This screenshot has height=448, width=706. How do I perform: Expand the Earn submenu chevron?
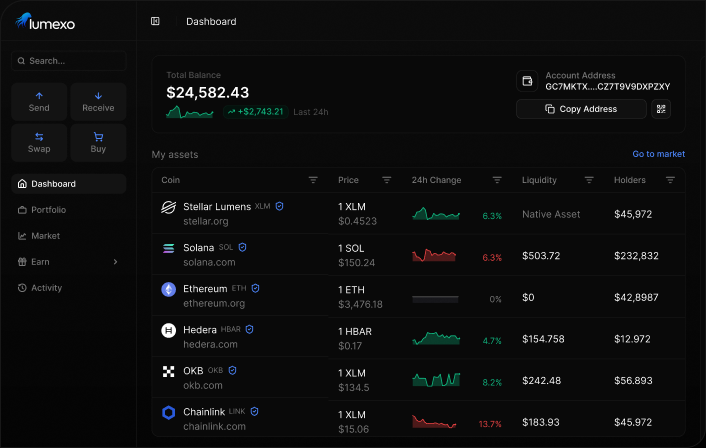pos(115,262)
